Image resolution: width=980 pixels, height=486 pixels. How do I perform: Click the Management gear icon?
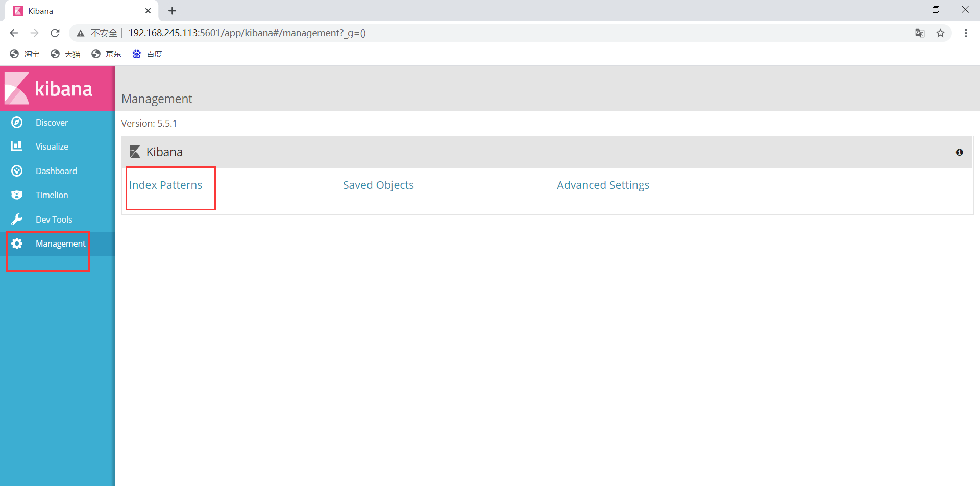(17, 244)
